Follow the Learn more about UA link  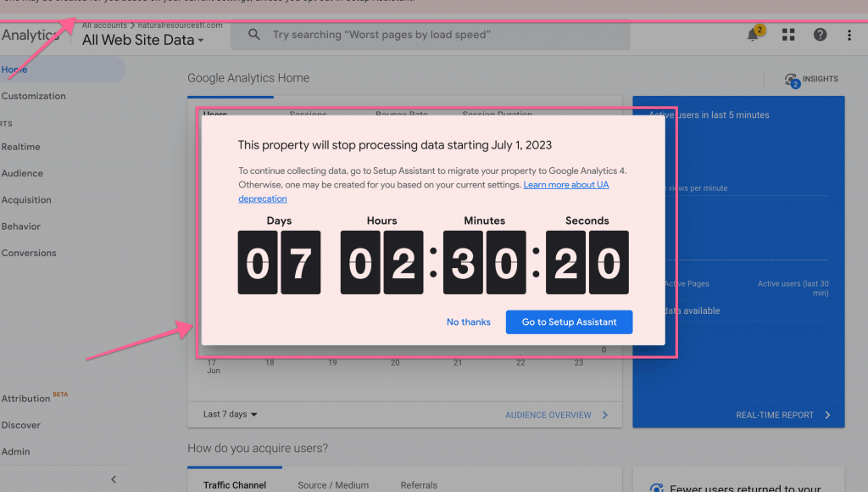(x=565, y=185)
